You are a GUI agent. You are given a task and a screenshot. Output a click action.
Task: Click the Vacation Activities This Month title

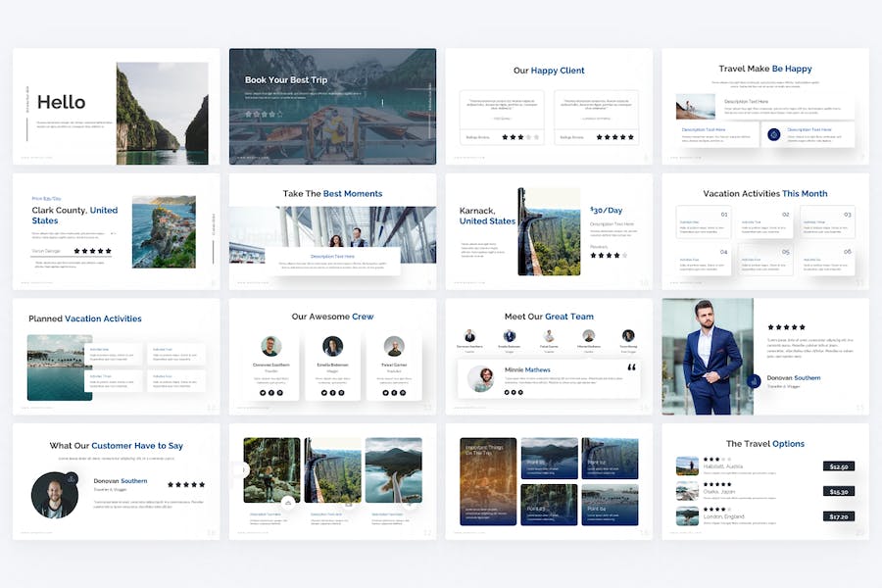point(764,194)
